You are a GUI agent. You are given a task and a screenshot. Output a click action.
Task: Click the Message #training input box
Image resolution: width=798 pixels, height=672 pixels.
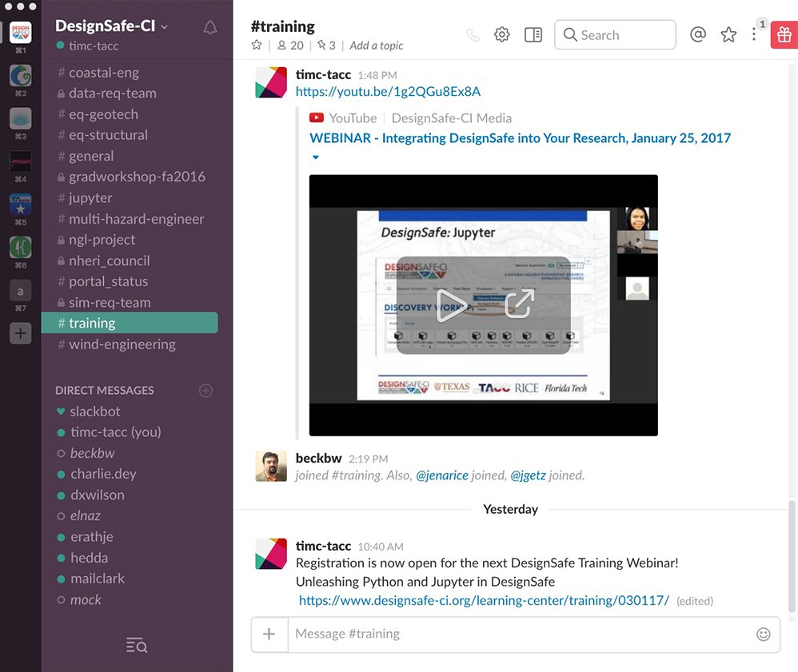(x=518, y=634)
